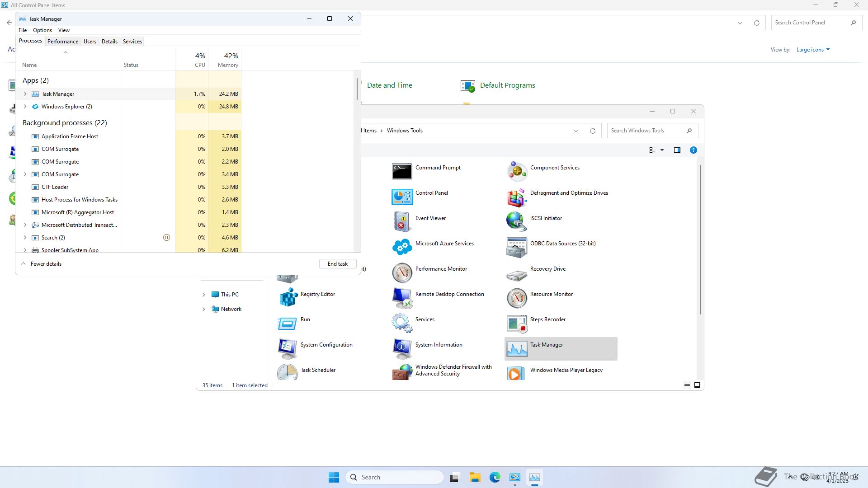Click Windows Tools vertical scrollbar
The width and height of the screenshot is (868, 488).
pyautogui.click(x=700, y=239)
